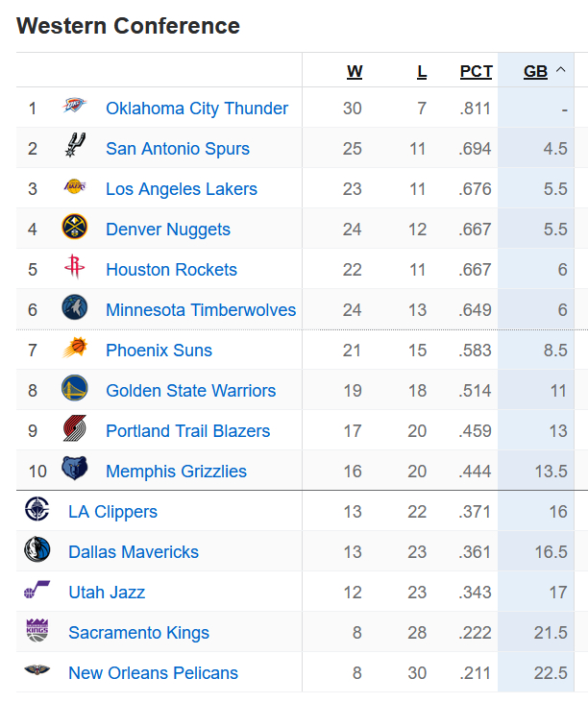Click the Oklahoma City Thunder logo

click(75, 108)
